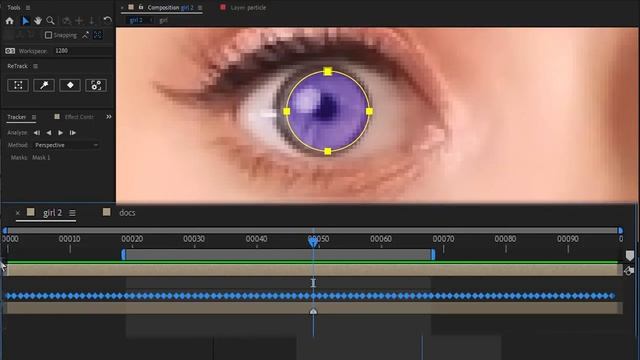This screenshot has width=640, height=360.
Task: Click the comp marker bin icon
Action: (x=630, y=256)
